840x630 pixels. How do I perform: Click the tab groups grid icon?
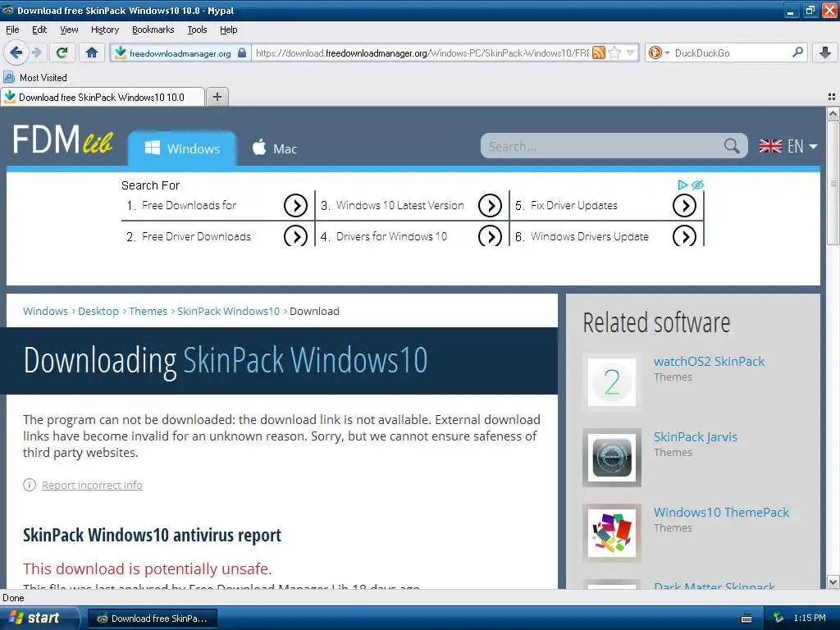click(x=832, y=97)
